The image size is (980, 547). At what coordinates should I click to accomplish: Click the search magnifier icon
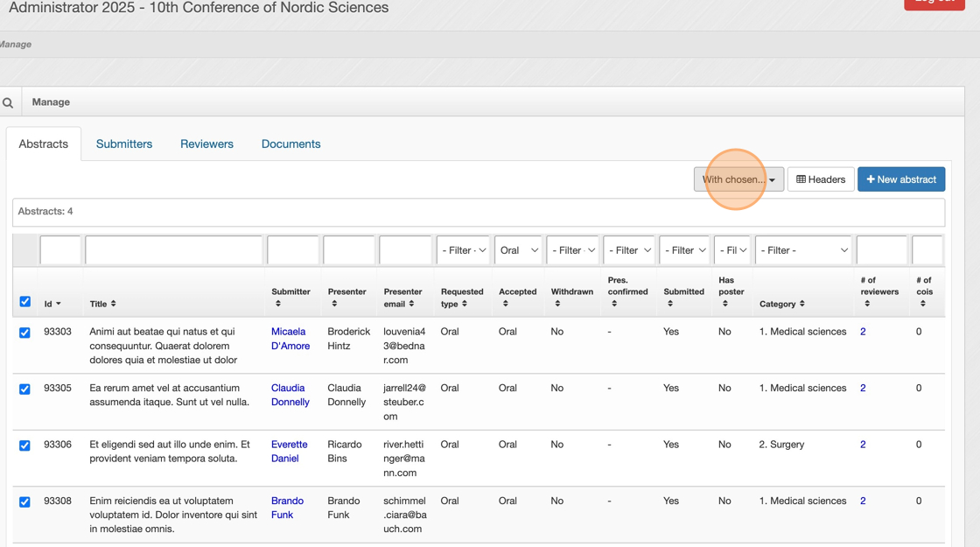click(8, 102)
